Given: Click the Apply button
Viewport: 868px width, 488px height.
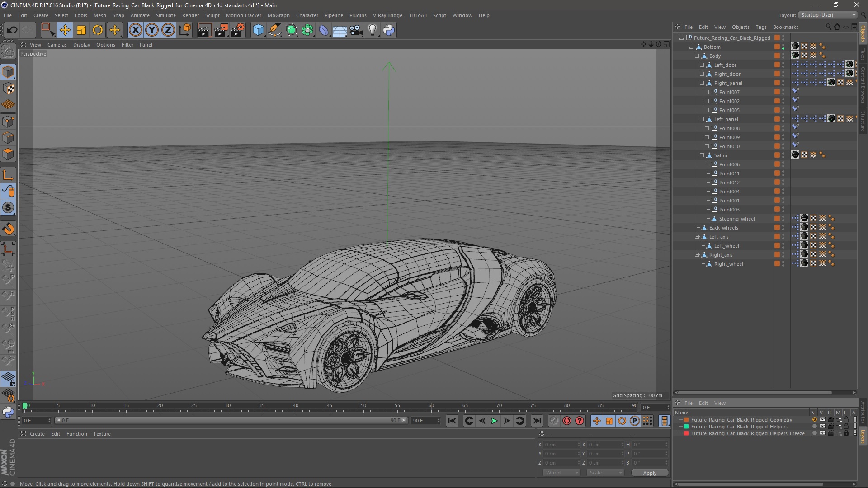Looking at the screenshot, I should (x=650, y=473).
